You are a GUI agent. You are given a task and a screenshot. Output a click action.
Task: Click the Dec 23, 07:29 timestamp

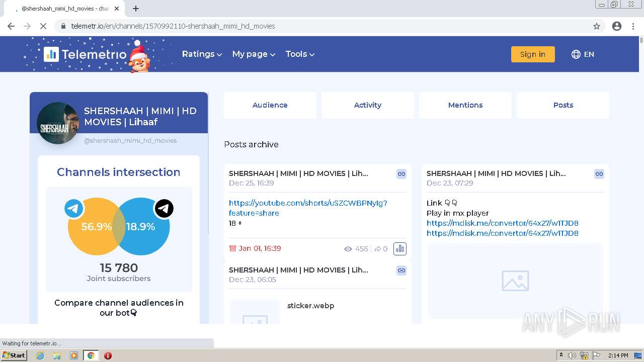(x=450, y=183)
